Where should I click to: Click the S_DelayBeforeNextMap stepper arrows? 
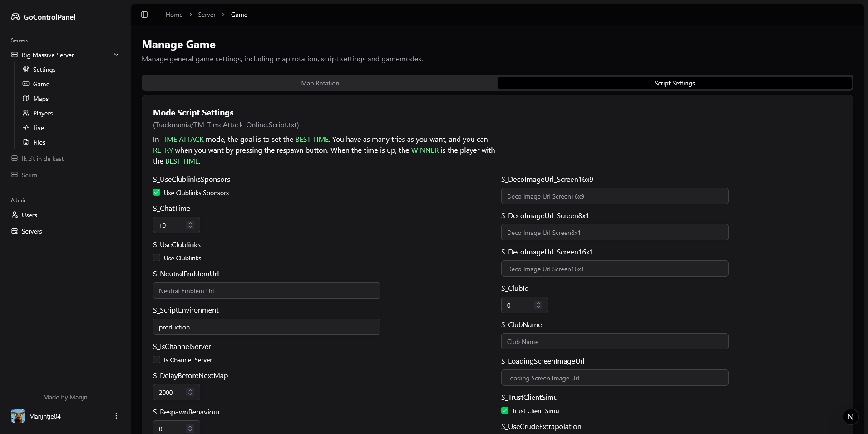[x=190, y=392]
